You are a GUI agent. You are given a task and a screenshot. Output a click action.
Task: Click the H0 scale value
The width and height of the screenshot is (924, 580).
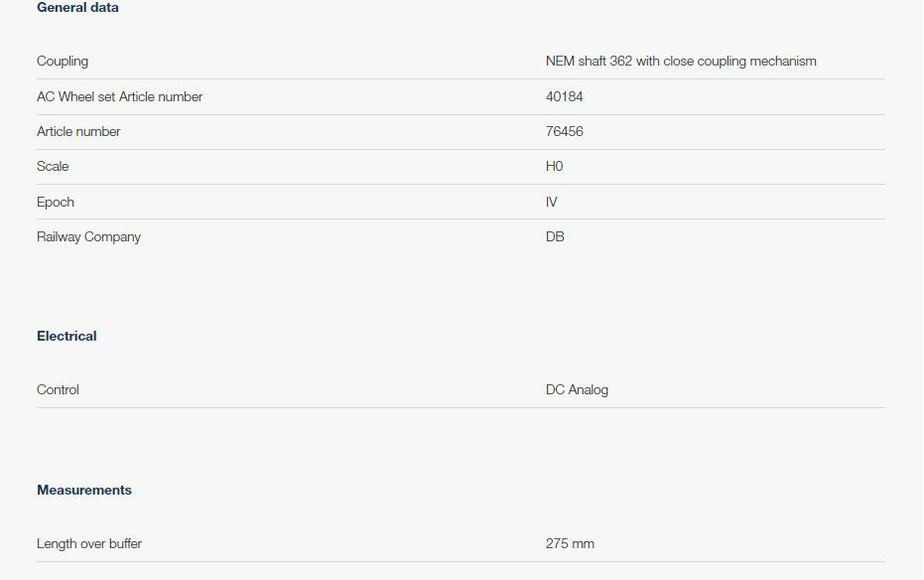point(554,167)
